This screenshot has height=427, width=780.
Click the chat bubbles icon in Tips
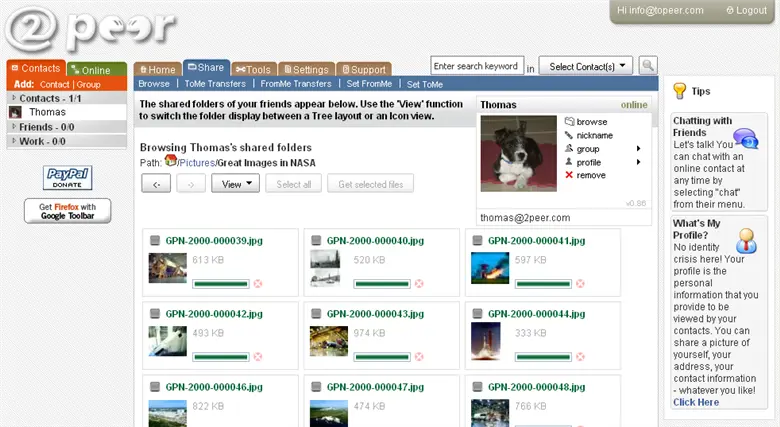pos(746,138)
